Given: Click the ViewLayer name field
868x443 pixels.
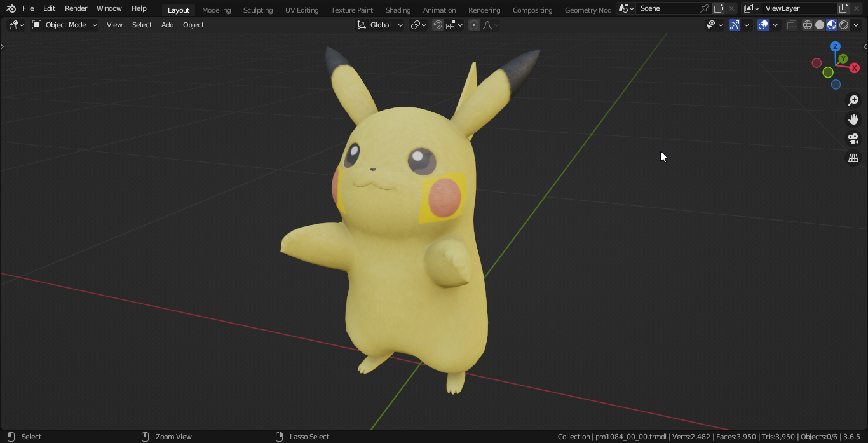Looking at the screenshot, I should [x=798, y=8].
